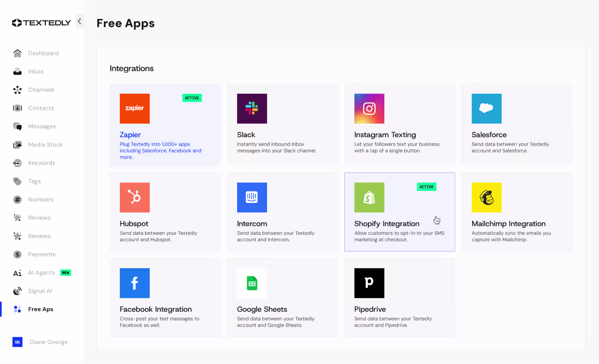Open Facebook Integration title
Viewport: 599px width, 364px height.
[x=156, y=309]
